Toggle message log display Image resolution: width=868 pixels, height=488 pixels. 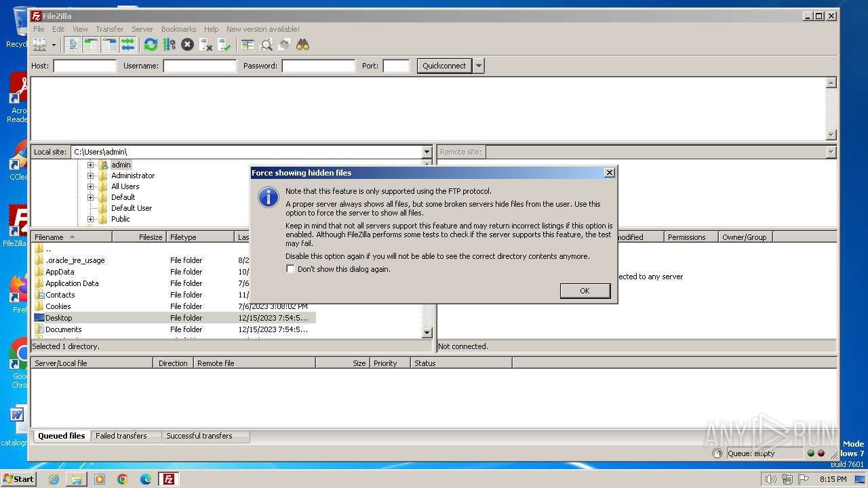(73, 45)
